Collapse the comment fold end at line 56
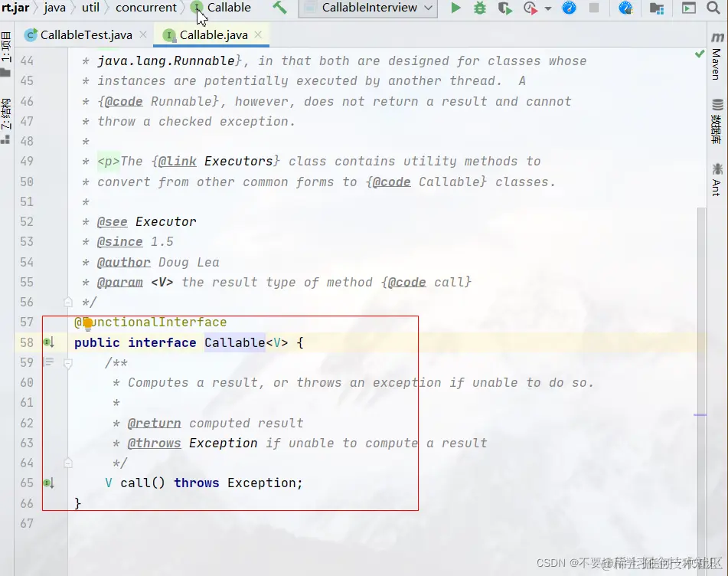This screenshot has height=576, width=728. [68, 303]
